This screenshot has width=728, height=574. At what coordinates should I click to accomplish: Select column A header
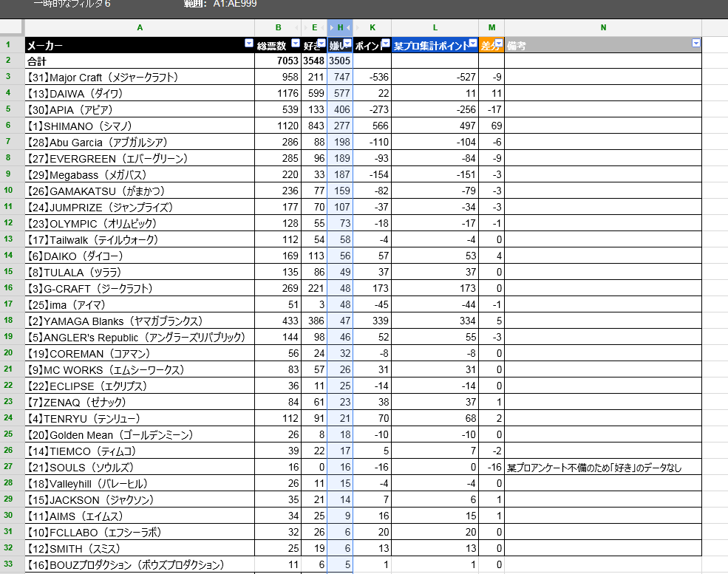140,28
